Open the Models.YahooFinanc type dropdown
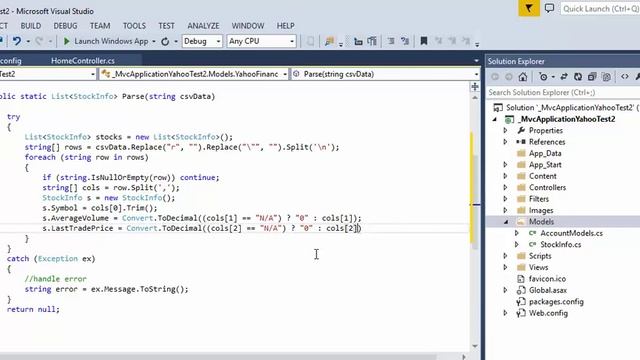Screen dimensions: 640x360 click(194, 74)
